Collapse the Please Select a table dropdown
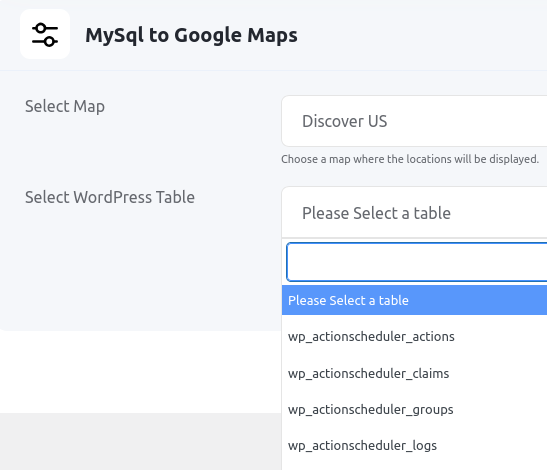The height and width of the screenshot is (470, 547). 414,212
